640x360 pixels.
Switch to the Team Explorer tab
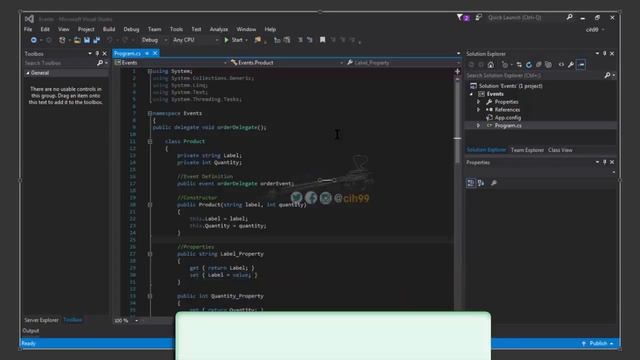(527, 150)
